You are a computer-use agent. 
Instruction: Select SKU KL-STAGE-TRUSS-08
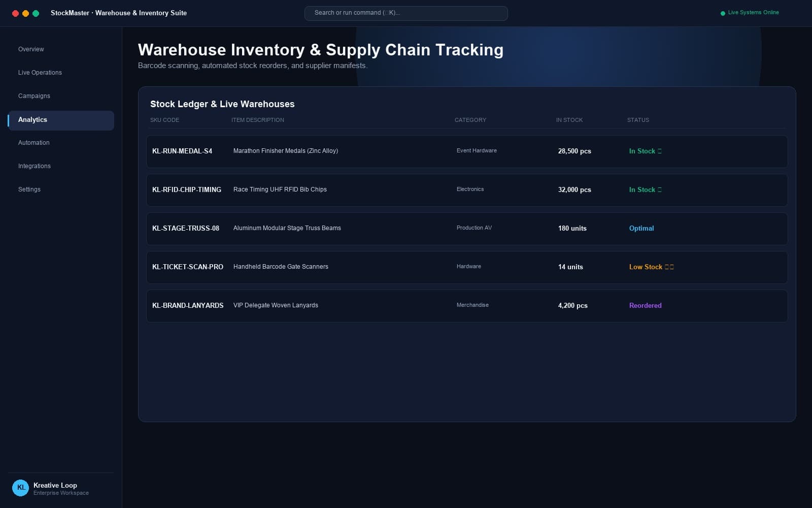pyautogui.click(x=186, y=229)
